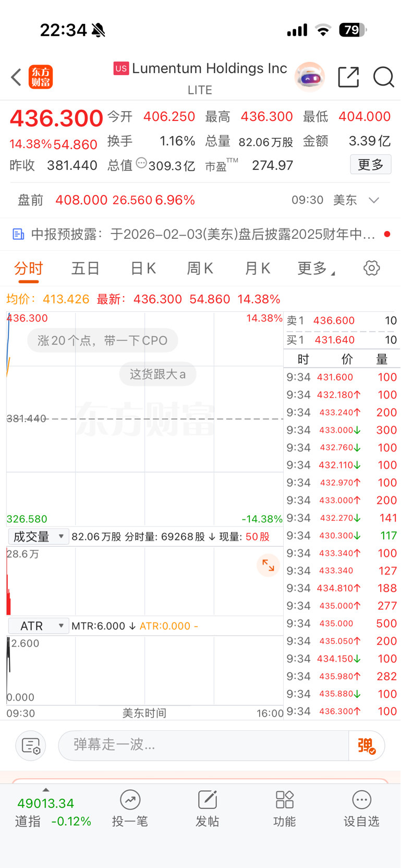
Task: Tap the 投一笔 trend icon
Action: (130, 800)
